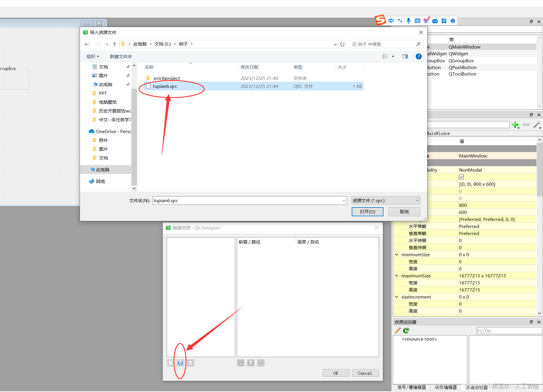This screenshot has height=392, width=543.
Task: Click the 打开(O) button
Action: click(367, 212)
